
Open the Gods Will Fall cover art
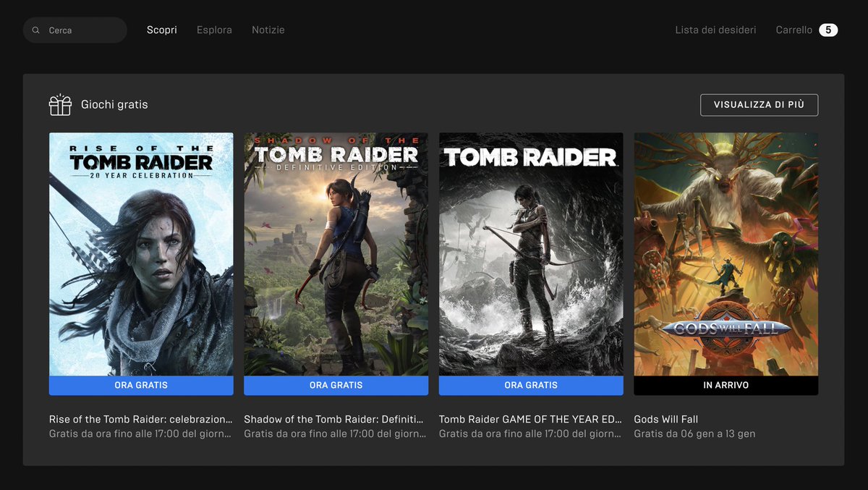(x=726, y=254)
